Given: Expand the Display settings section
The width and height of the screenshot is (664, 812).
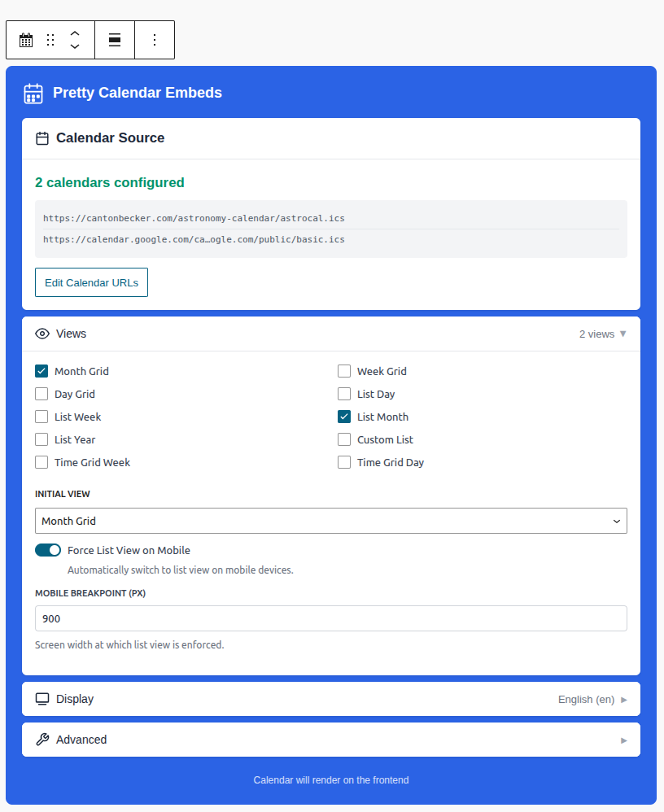Looking at the screenshot, I should pyautogui.click(x=330, y=699).
